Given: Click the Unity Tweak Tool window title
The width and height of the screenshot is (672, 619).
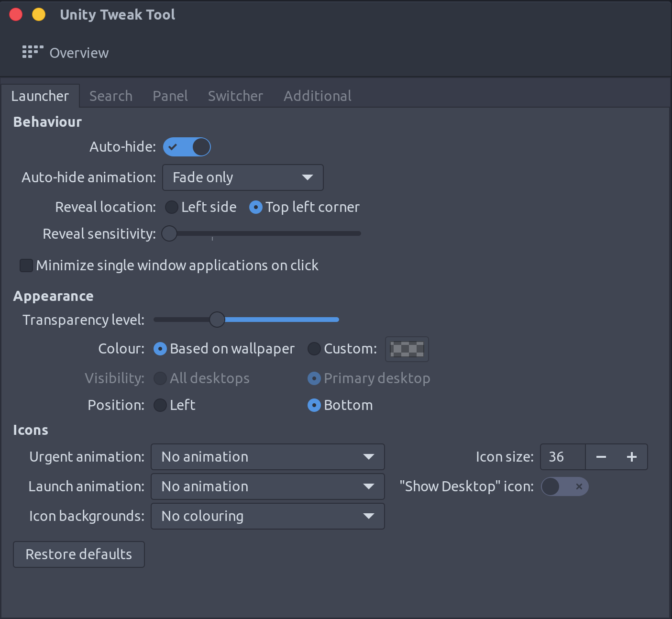Looking at the screenshot, I should click(x=118, y=15).
